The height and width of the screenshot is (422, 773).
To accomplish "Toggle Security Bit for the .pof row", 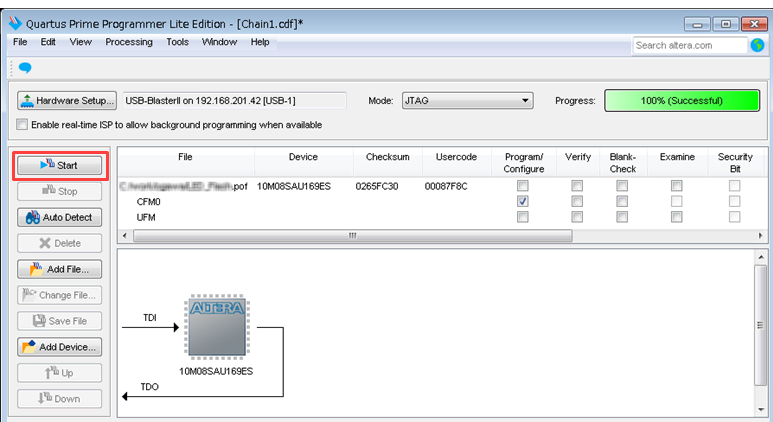I will (735, 186).
